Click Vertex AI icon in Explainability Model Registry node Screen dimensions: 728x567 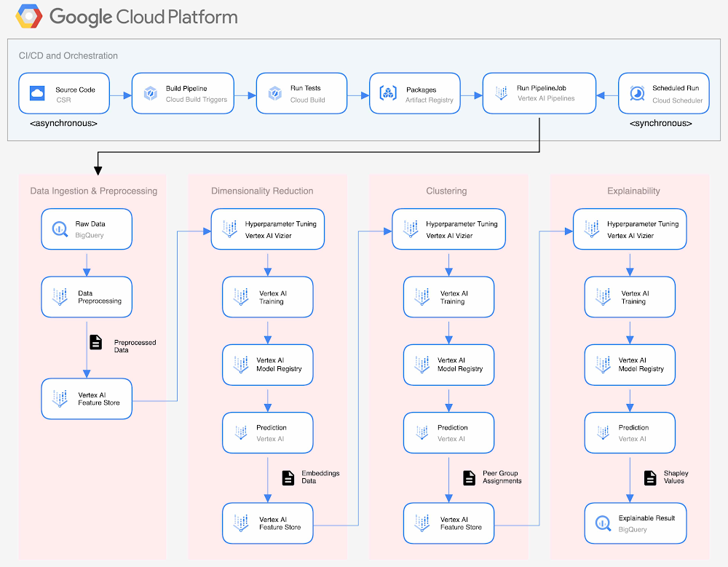[x=603, y=365]
